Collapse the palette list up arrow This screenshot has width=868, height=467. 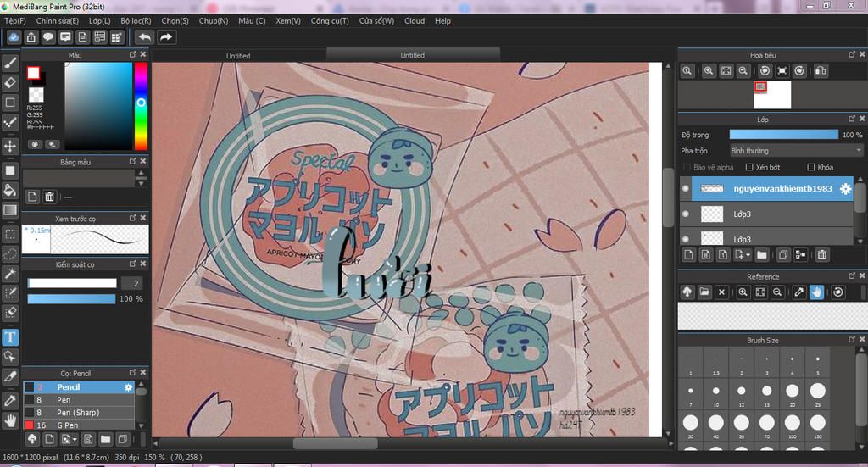(x=142, y=174)
